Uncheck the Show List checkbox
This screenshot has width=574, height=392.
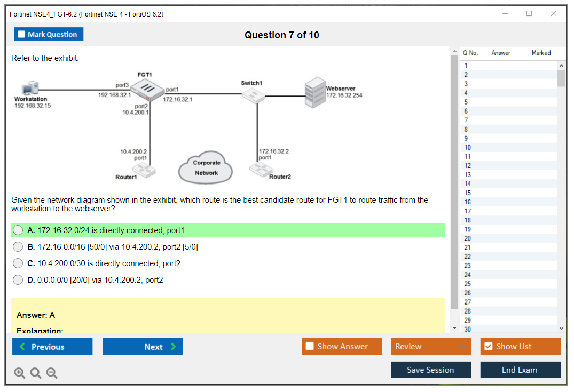coord(488,347)
